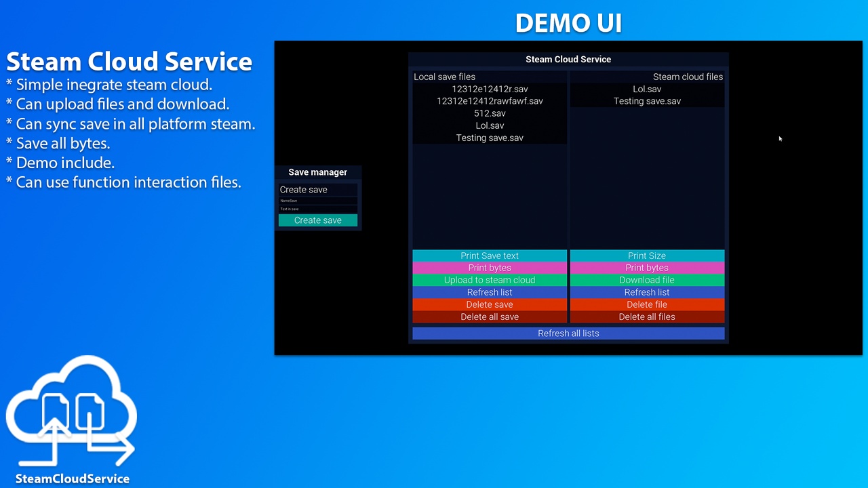
Task: Select local file 512.sav
Action: [490, 113]
